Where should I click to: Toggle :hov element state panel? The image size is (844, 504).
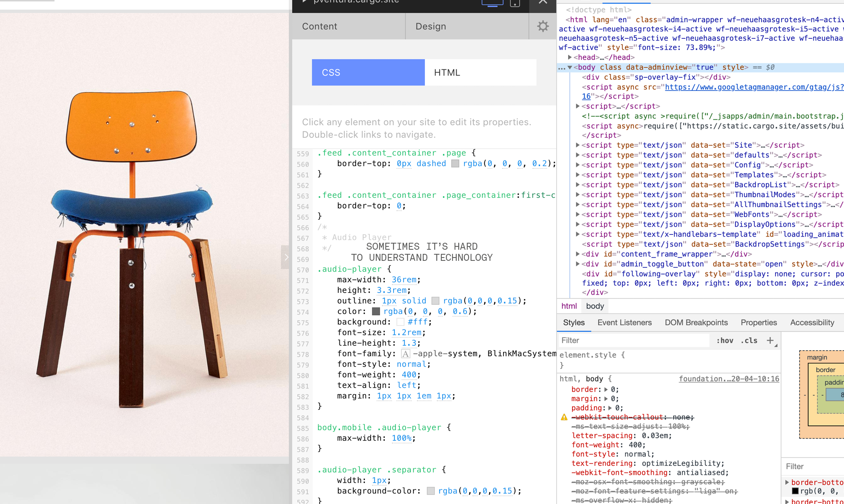725,341
